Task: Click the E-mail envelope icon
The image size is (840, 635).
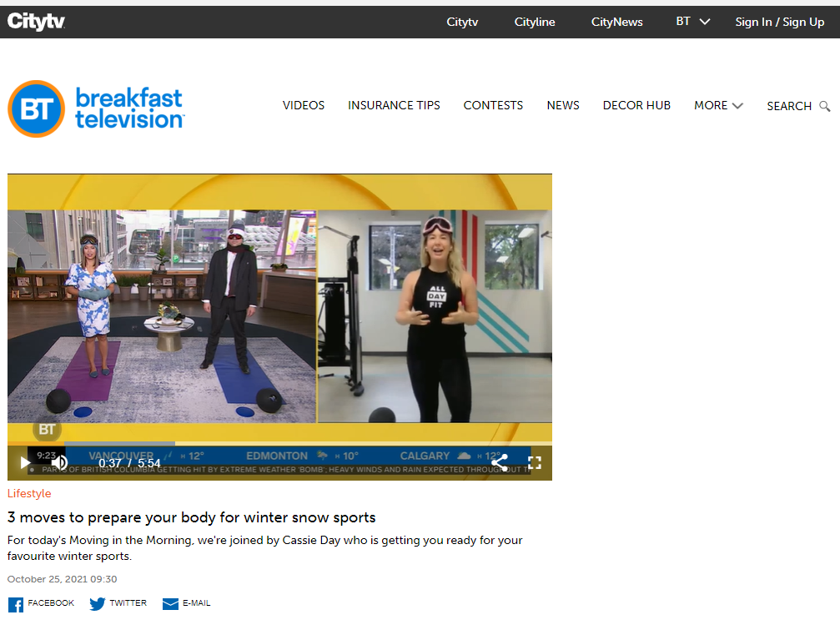Action: (170, 603)
